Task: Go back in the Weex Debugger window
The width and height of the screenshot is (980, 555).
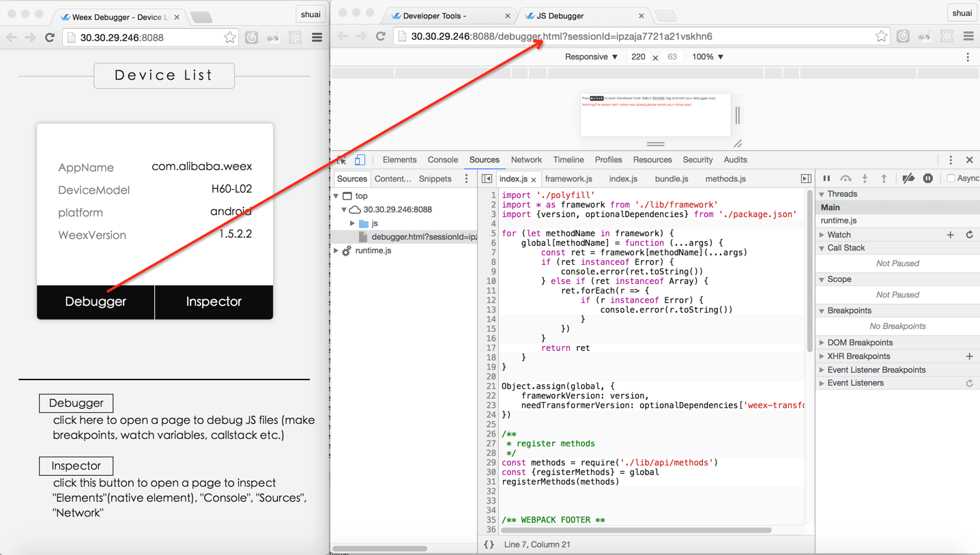Action: tap(12, 38)
